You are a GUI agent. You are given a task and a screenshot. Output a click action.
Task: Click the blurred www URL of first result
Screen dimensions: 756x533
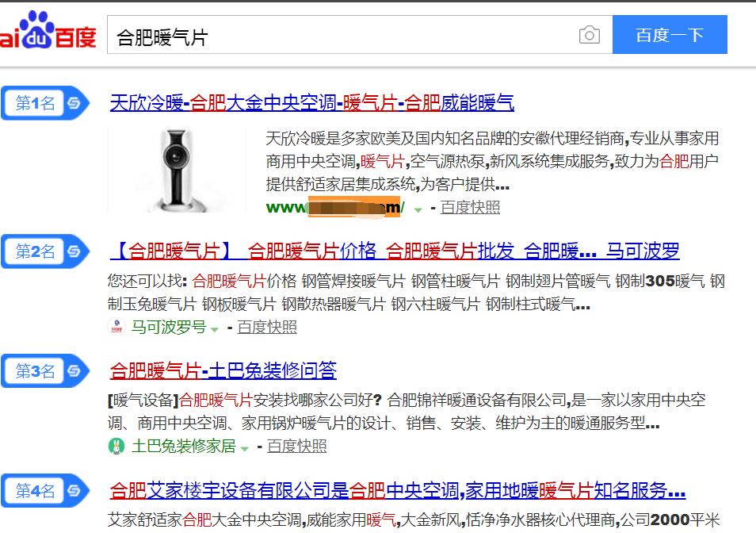coord(335,208)
